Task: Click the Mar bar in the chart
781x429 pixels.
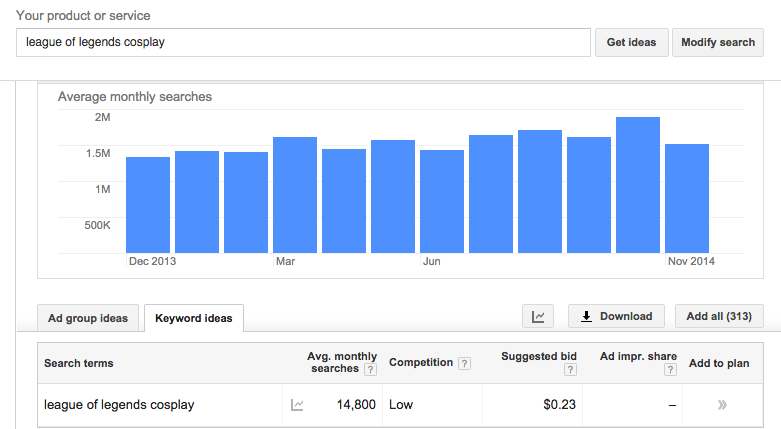Action: click(x=295, y=195)
